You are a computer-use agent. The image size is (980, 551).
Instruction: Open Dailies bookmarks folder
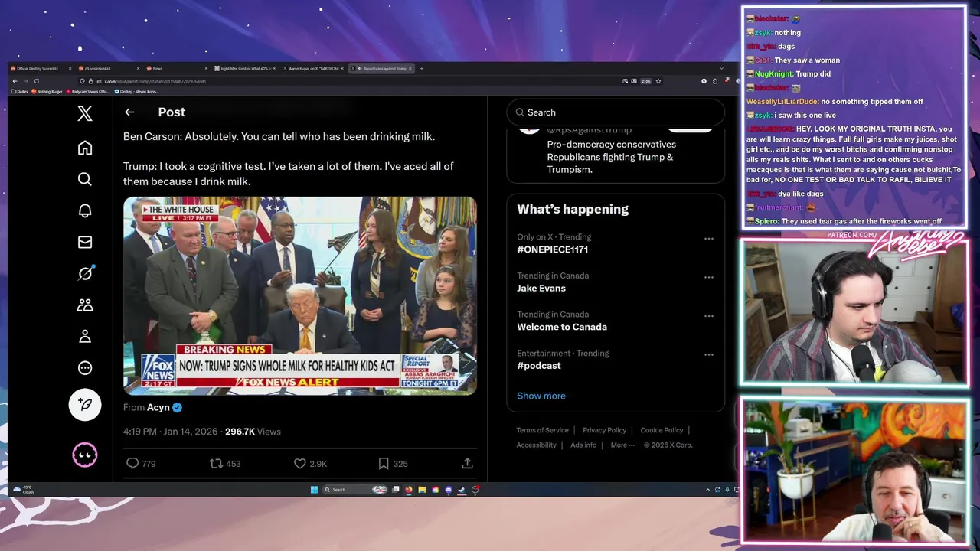[x=20, y=91]
